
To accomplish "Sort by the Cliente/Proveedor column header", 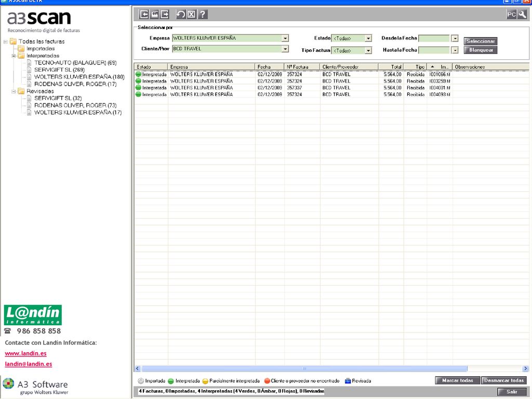I will tap(349, 67).
